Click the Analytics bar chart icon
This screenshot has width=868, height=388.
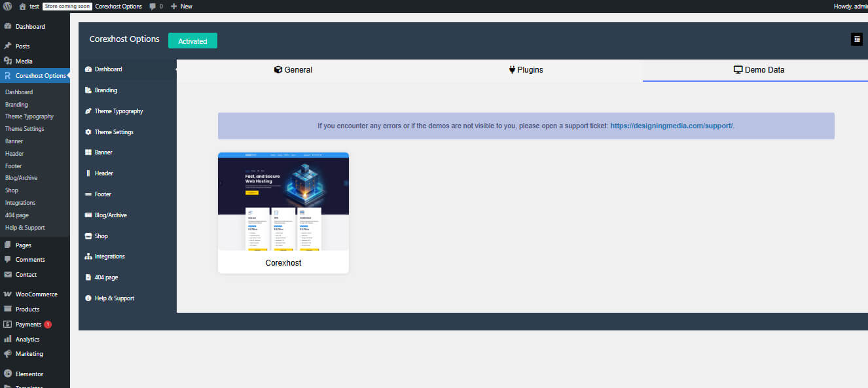[8, 339]
